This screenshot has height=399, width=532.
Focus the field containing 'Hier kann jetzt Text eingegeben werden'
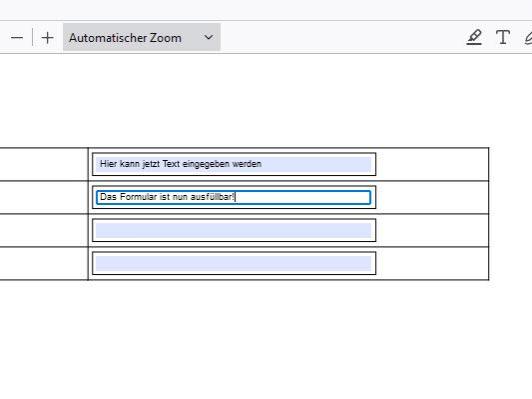tap(233, 164)
